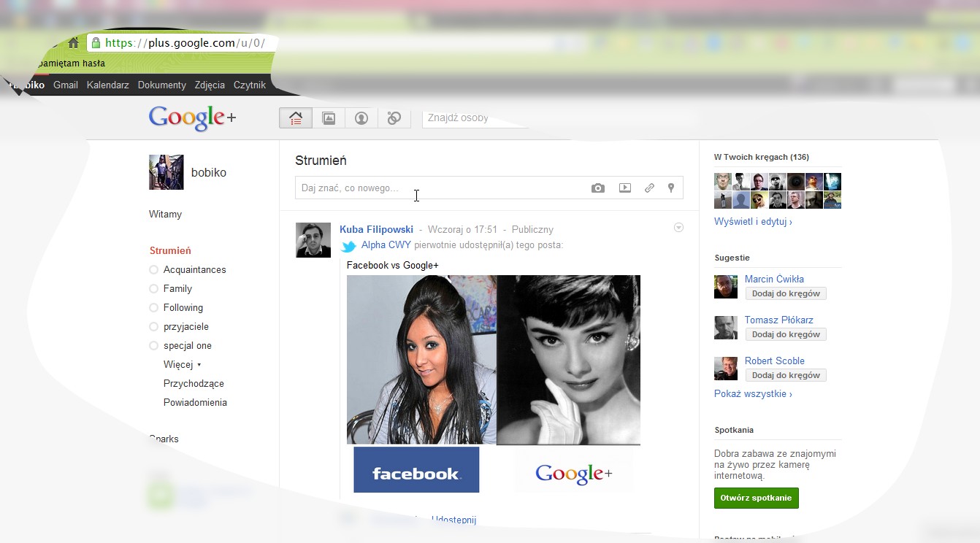Click the Wczoraj o 17:51 timestamp
Viewport: 980px width, 543px height.
coord(462,229)
